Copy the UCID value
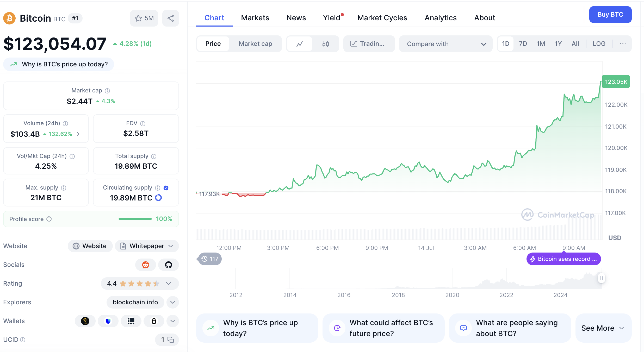 pos(171,340)
